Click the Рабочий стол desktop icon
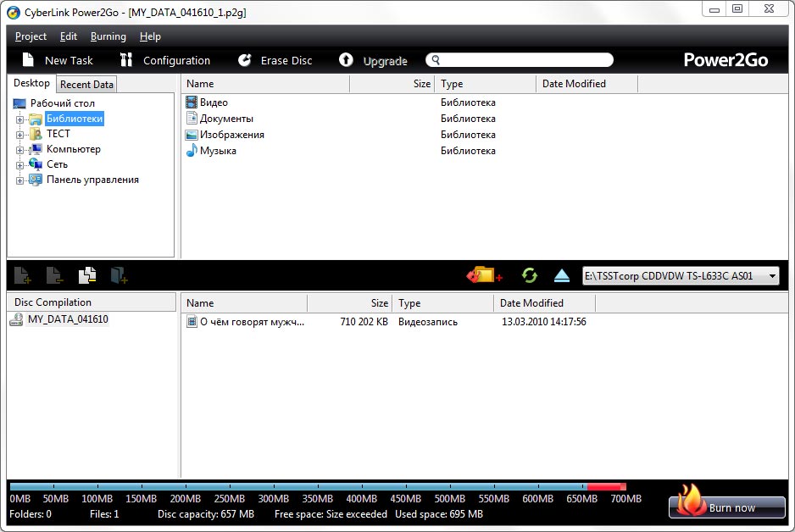Screen dimensions: 795x532 click(19, 104)
